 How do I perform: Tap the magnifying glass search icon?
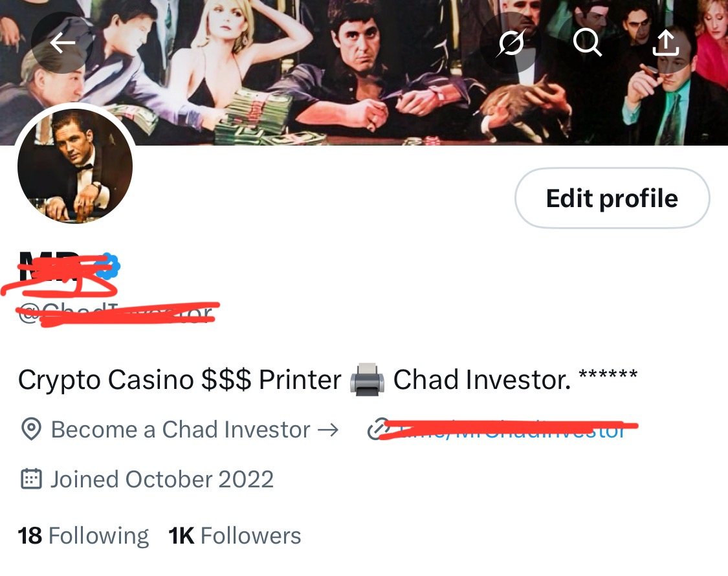[x=588, y=43]
